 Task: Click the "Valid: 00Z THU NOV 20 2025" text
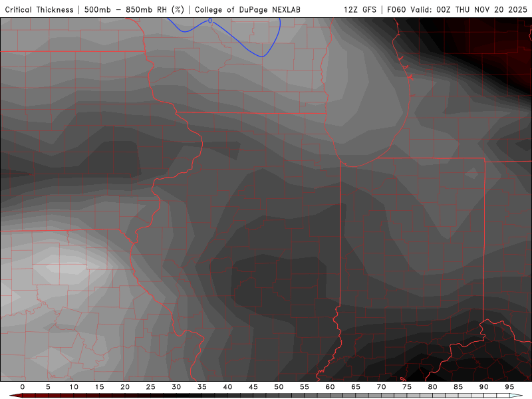(469, 9)
